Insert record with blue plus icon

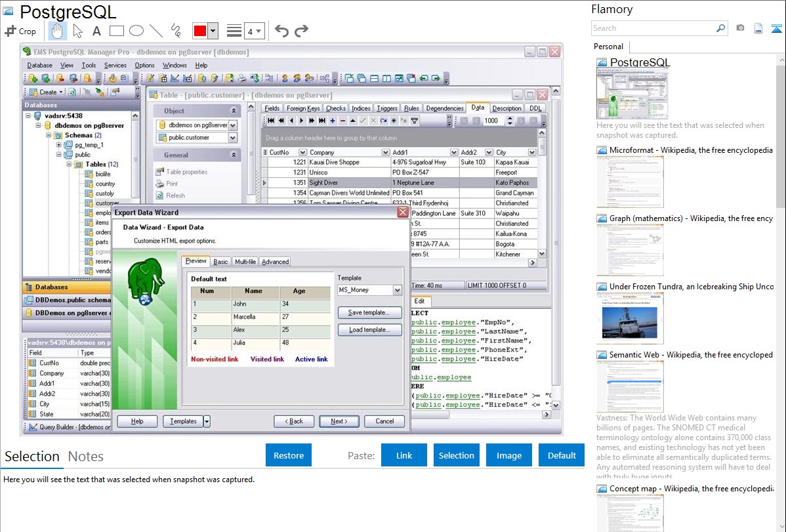coord(333,121)
